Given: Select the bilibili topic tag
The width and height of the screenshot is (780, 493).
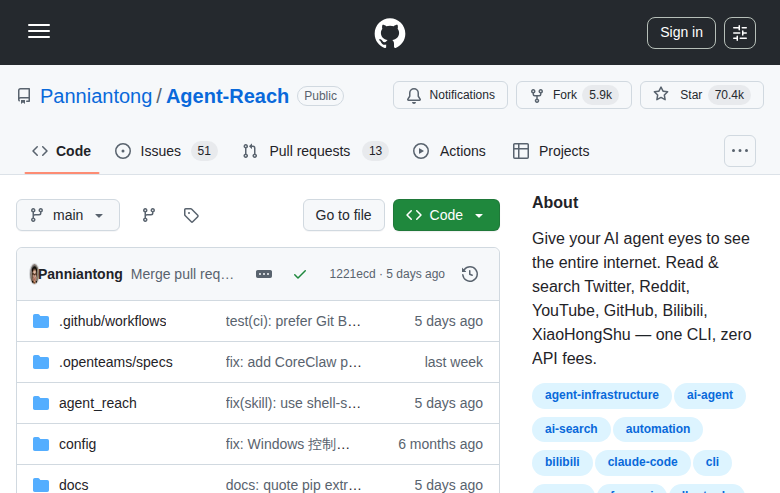Looking at the screenshot, I should 562,463.
